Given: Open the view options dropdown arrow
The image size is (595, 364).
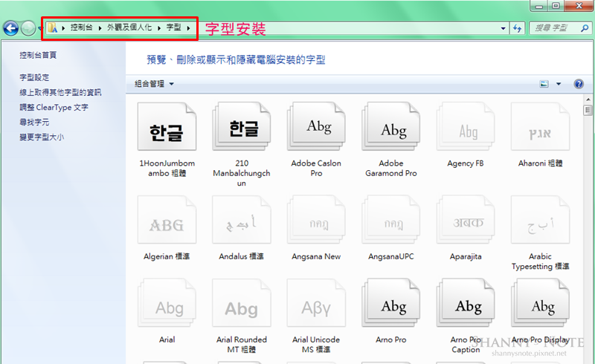Looking at the screenshot, I should (559, 84).
